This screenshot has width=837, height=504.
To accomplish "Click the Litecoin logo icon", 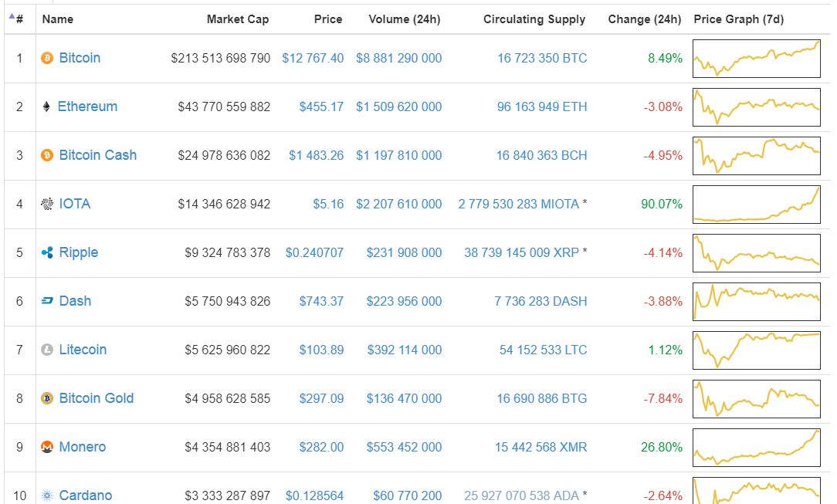I will click(47, 350).
